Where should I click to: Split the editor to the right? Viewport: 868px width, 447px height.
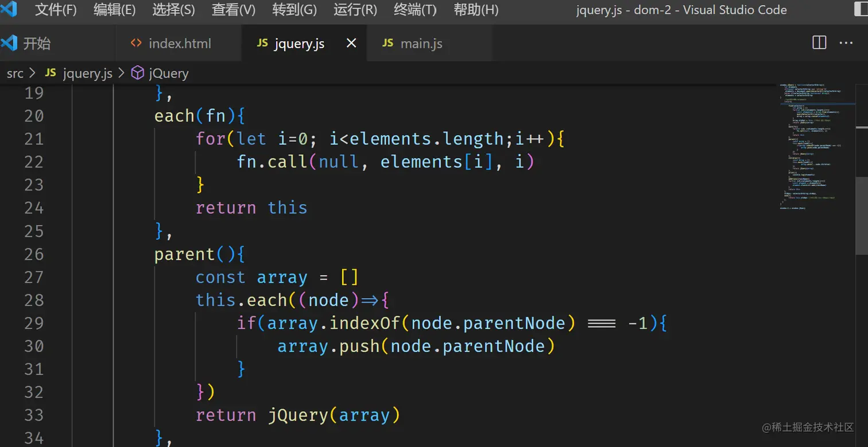(819, 43)
